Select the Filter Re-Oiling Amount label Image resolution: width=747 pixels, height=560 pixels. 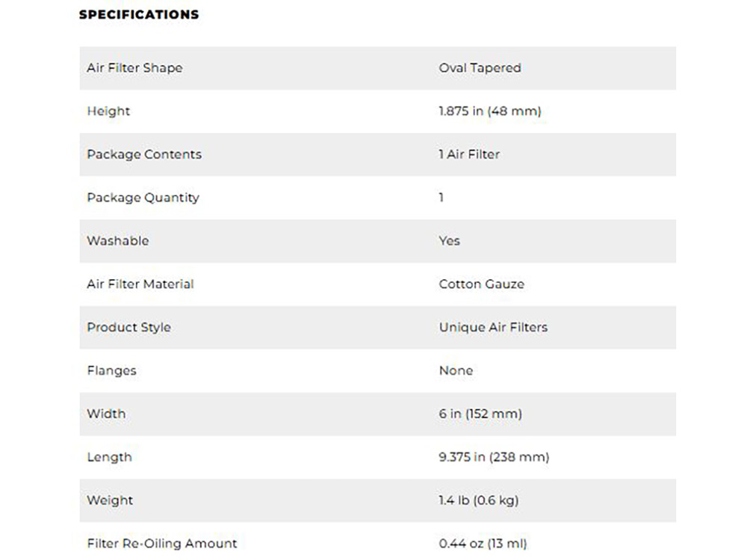[x=161, y=544]
